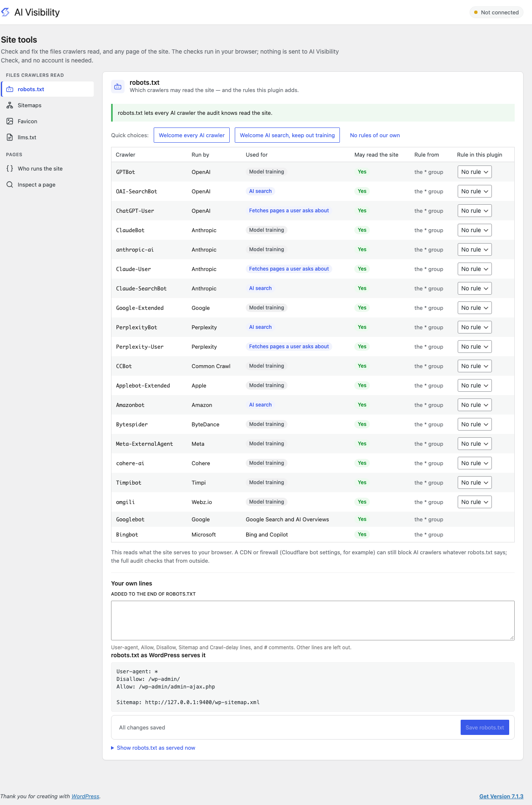Click the AI Visibility logo icon
532x805 pixels.
coord(5,12)
